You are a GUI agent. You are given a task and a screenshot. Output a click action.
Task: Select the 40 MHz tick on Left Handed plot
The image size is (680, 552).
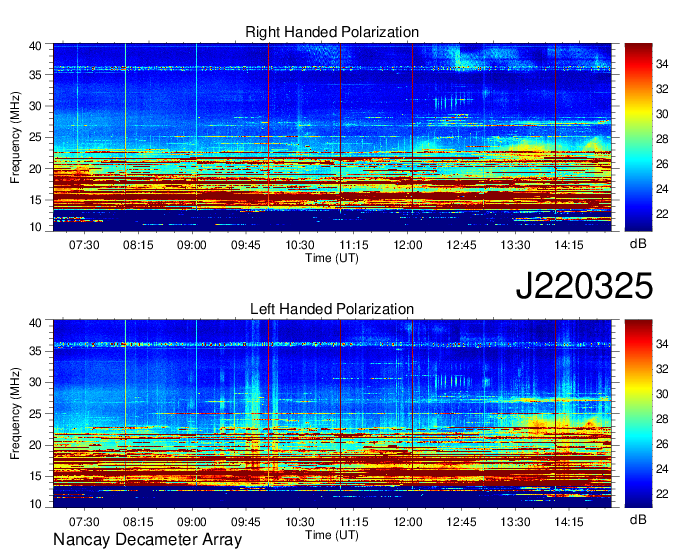click(35, 323)
